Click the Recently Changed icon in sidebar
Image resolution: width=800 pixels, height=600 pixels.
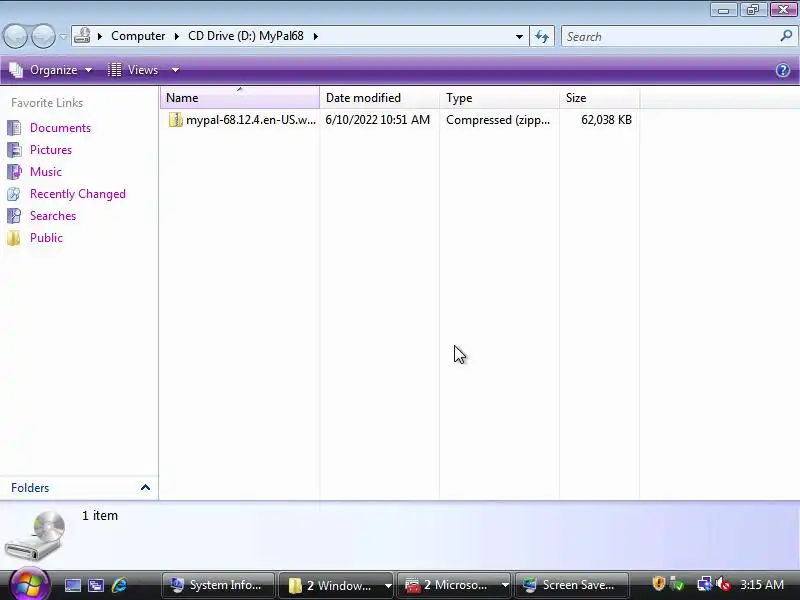14,194
